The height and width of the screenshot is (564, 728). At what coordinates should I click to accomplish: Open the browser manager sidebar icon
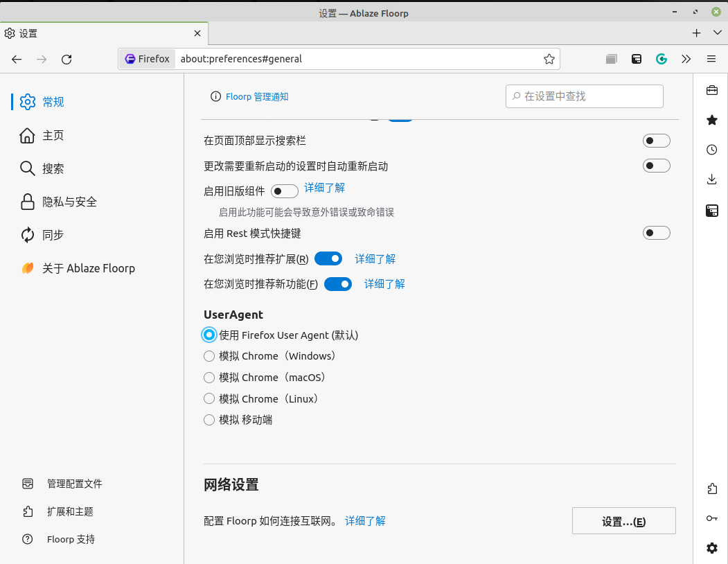click(x=711, y=211)
